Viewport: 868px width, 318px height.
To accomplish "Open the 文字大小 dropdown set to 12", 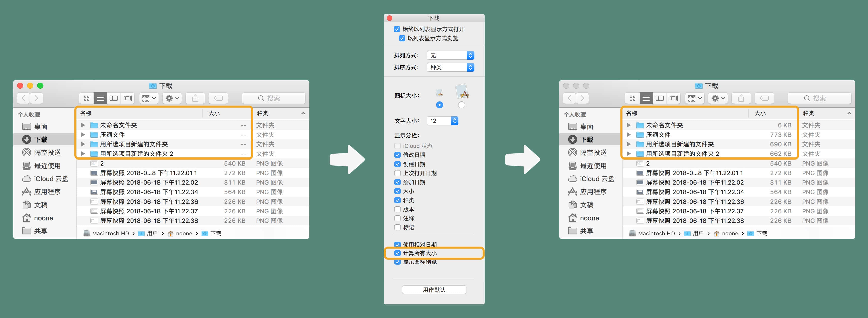I will pos(442,121).
